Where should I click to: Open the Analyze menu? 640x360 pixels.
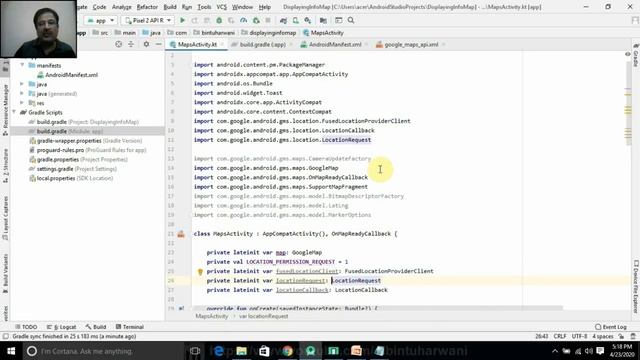pos(122,7)
